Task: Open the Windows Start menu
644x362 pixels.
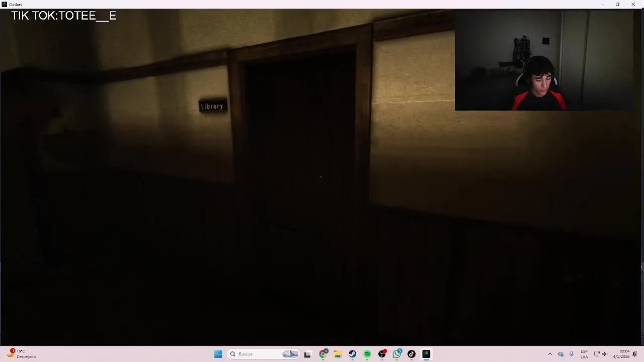Action: (218, 354)
